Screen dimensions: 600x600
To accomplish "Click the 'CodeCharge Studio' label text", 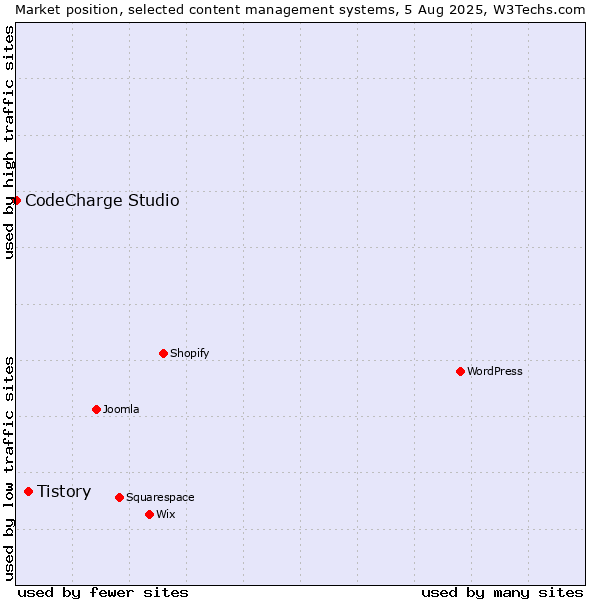I will [x=102, y=201].
